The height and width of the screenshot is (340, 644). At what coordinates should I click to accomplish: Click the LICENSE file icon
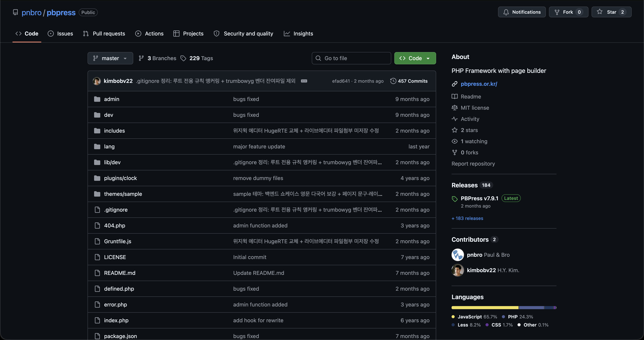(97, 257)
